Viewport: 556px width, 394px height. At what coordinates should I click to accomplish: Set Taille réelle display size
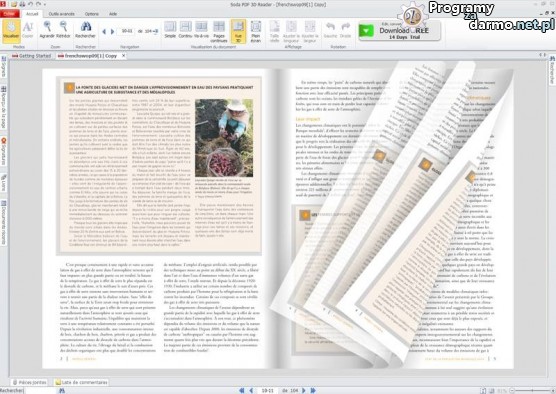point(274,31)
